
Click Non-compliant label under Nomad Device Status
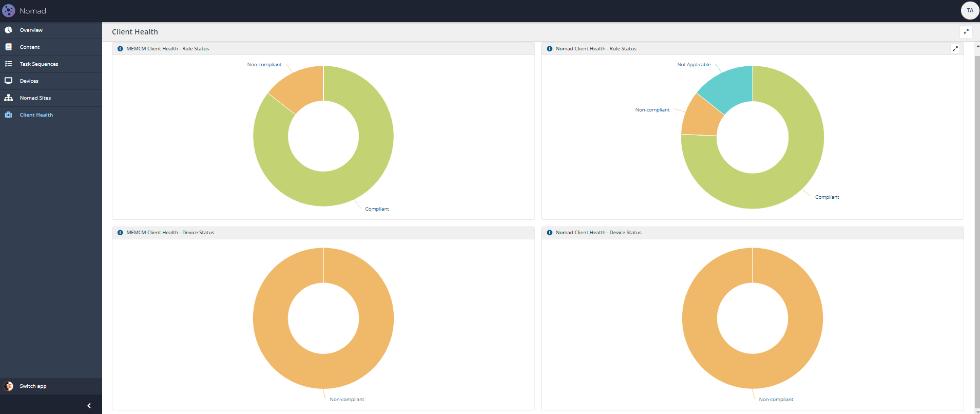pyautogui.click(x=776, y=400)
